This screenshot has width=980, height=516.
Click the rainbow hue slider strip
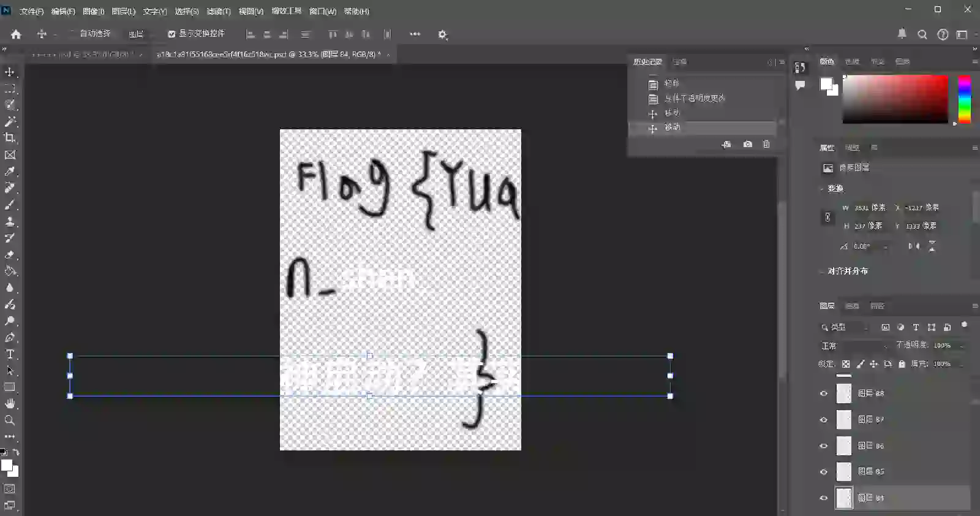tap(964, 99)
